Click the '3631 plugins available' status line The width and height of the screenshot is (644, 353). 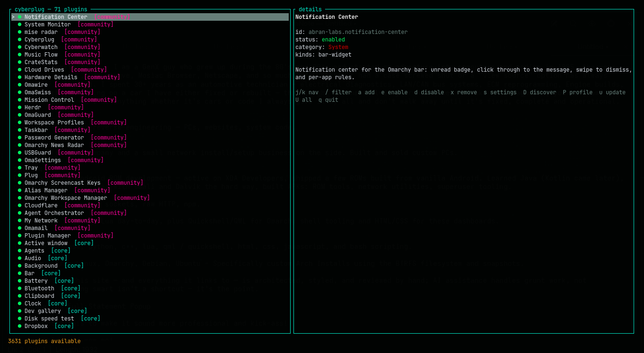pos(44,341)
